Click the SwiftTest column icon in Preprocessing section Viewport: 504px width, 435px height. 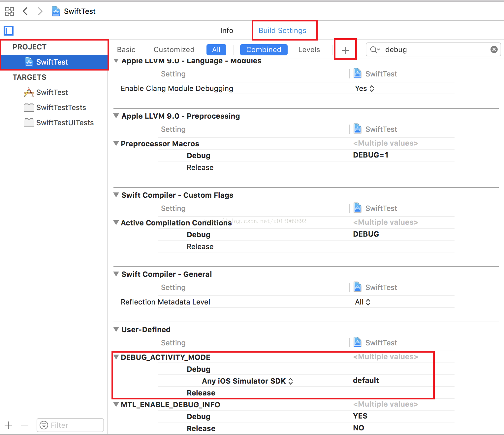[x=358, y=129]
